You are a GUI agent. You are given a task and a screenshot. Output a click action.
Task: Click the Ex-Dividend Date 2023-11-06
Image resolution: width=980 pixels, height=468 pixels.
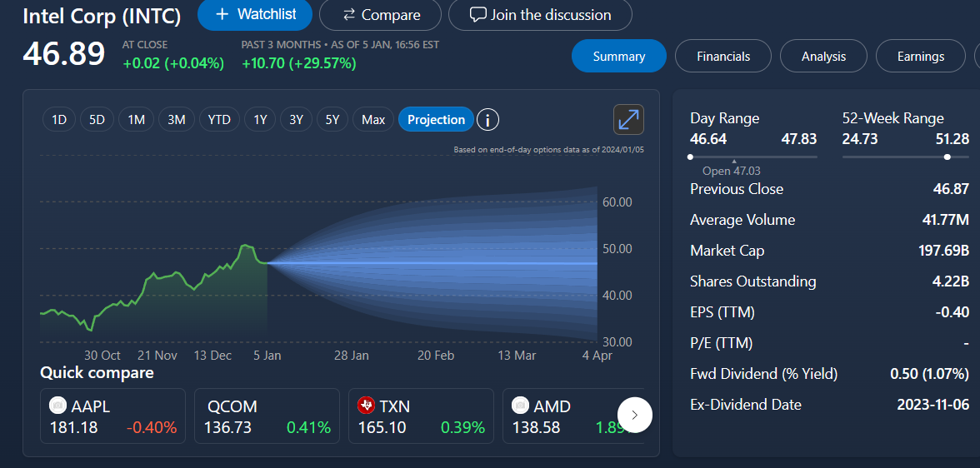(933, 404)
